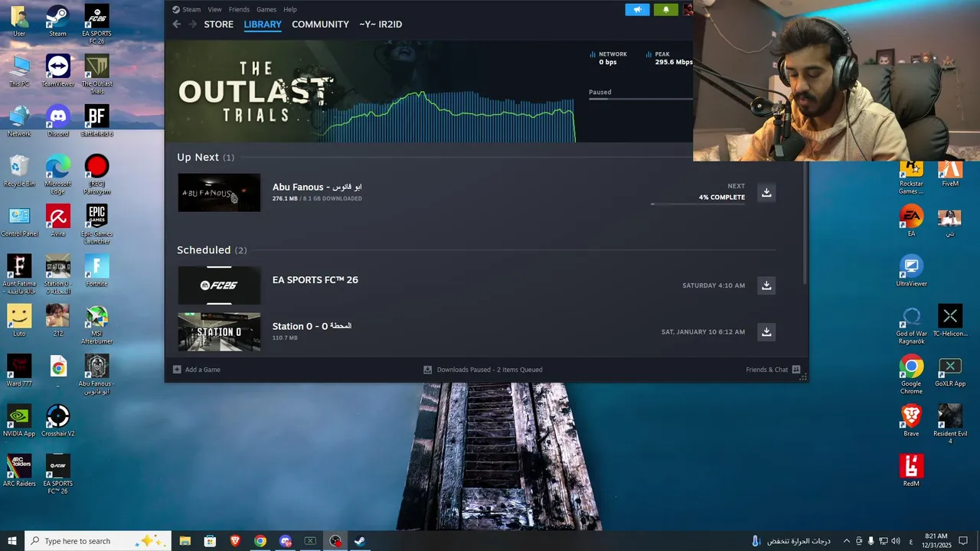Screen dimensions: 980x551
Task: Open the Help menu in Steam
Action: point(290,9)
